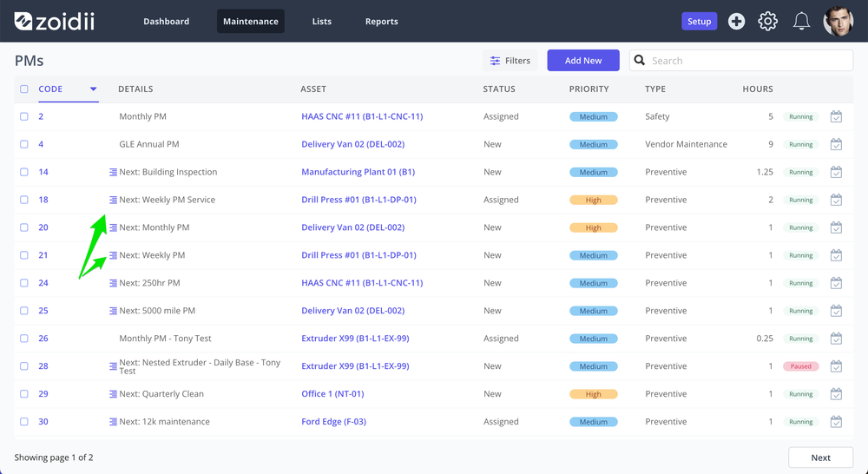Open calendar icon for PM 20 row
Screen dimensions: 868x474
(x=836, y=227)
